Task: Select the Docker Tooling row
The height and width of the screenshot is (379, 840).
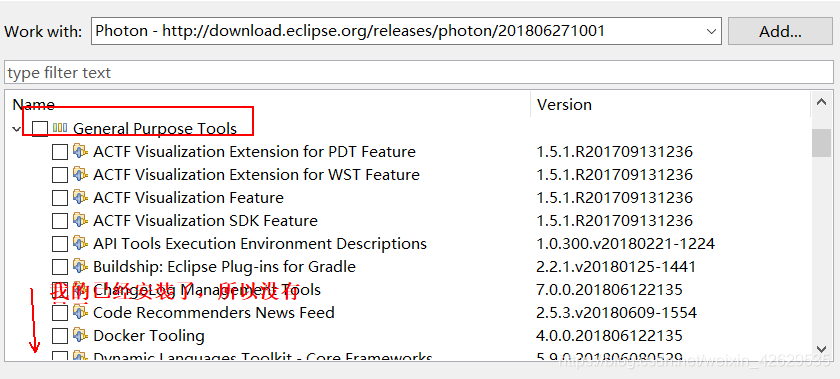Action: [149, 336]
